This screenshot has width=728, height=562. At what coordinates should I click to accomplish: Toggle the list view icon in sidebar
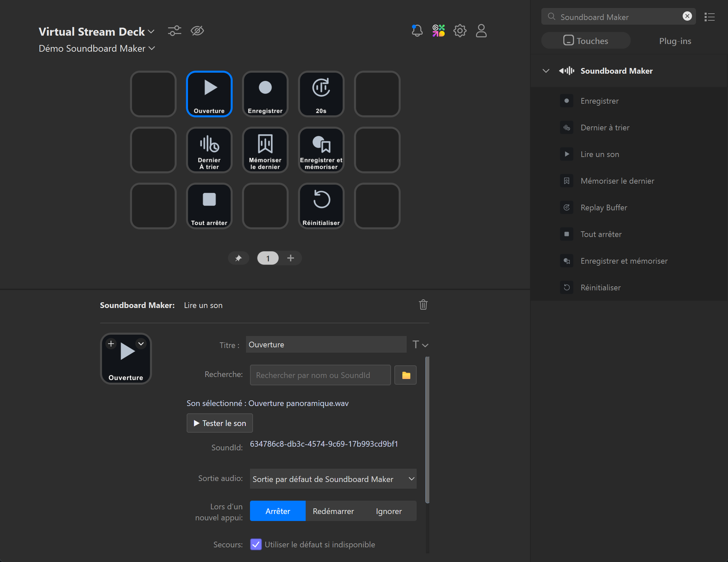tap(709, 17)
